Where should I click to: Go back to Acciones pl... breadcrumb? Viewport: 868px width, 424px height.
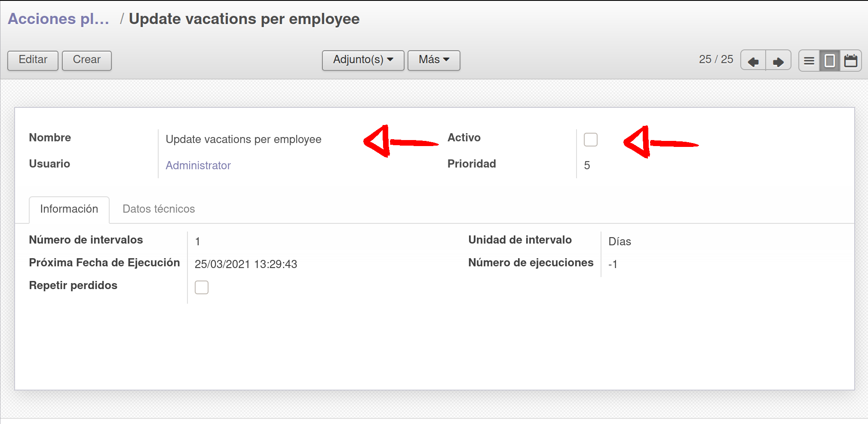[58, 19]
